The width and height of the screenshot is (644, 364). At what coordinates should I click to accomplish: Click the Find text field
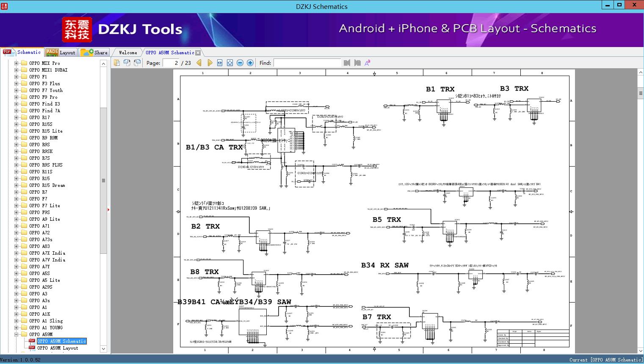[307, 63]
